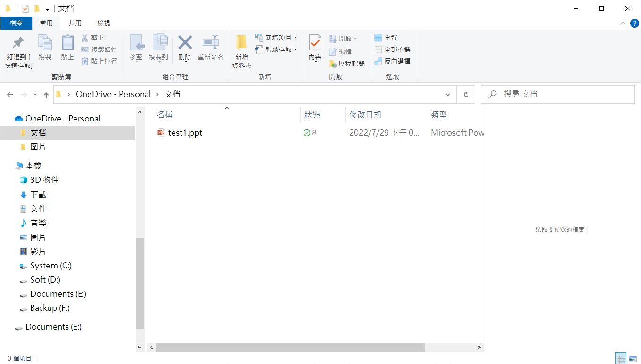Click Properties icon in quick access toolbar
The image size is (641, 364).
point(25,8)
